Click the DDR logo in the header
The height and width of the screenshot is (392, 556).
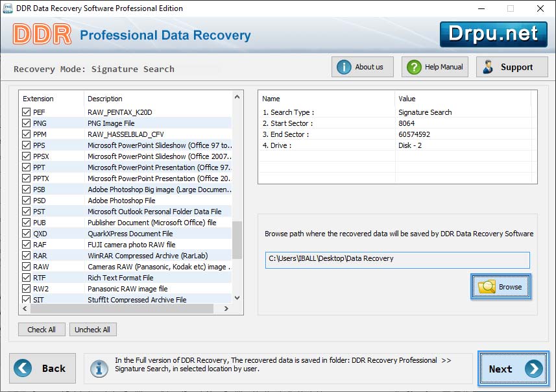[42, 34]
